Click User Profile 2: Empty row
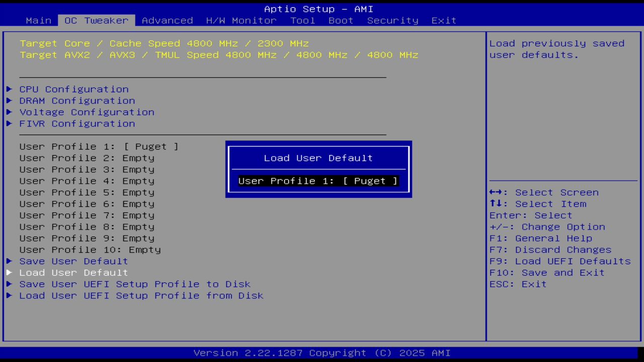 pos(87,158)
